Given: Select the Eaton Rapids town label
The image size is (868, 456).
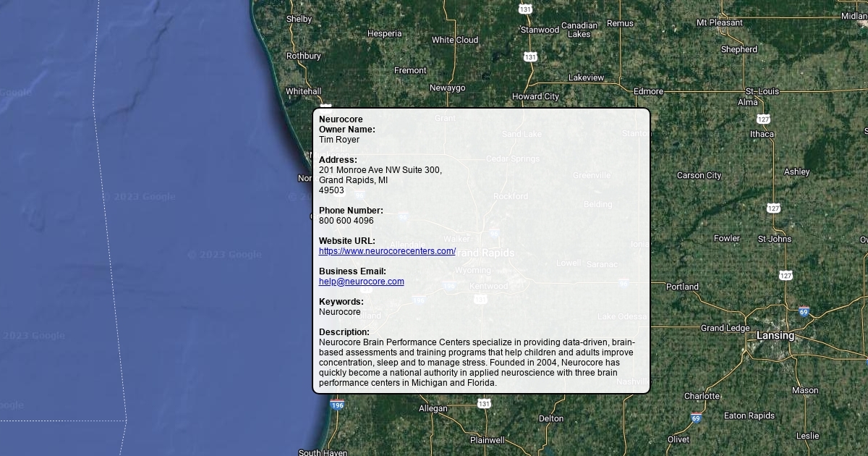Looking at the screenshot, I should click(749, 415).
